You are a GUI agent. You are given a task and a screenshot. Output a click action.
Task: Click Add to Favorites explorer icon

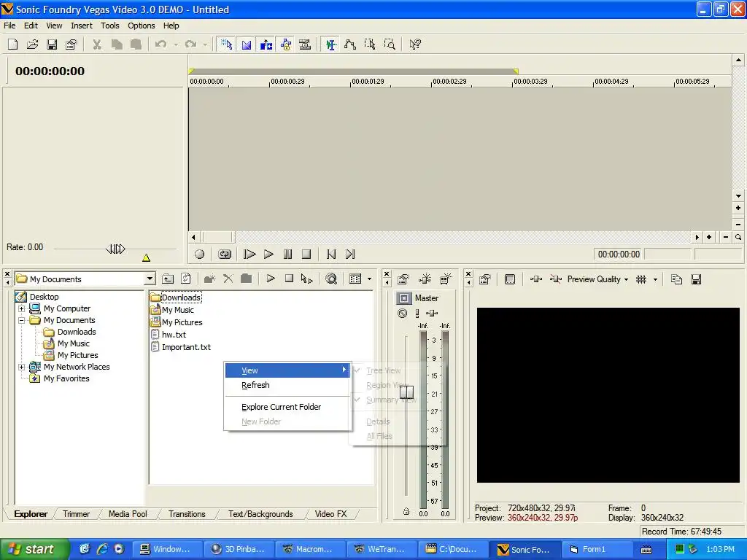[209, 279]
